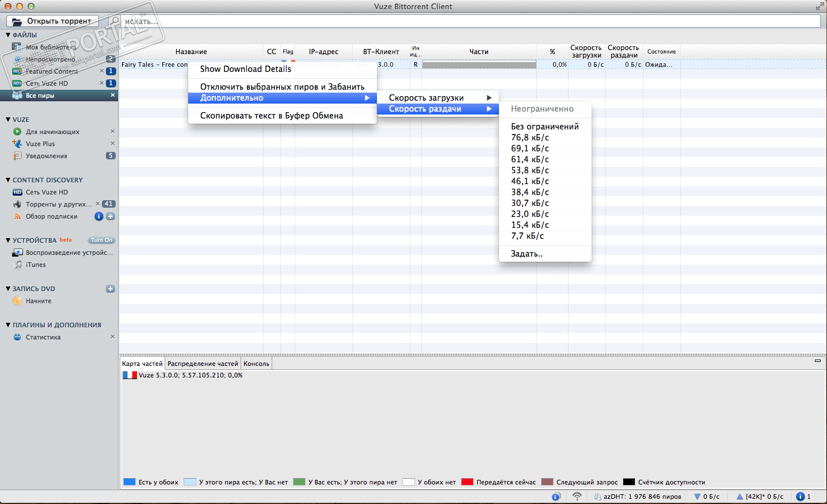The height and width of the screenshot is (504, 827).
Task: Add subscription with plus icon beside Обзор подписки
Action: 110,216
